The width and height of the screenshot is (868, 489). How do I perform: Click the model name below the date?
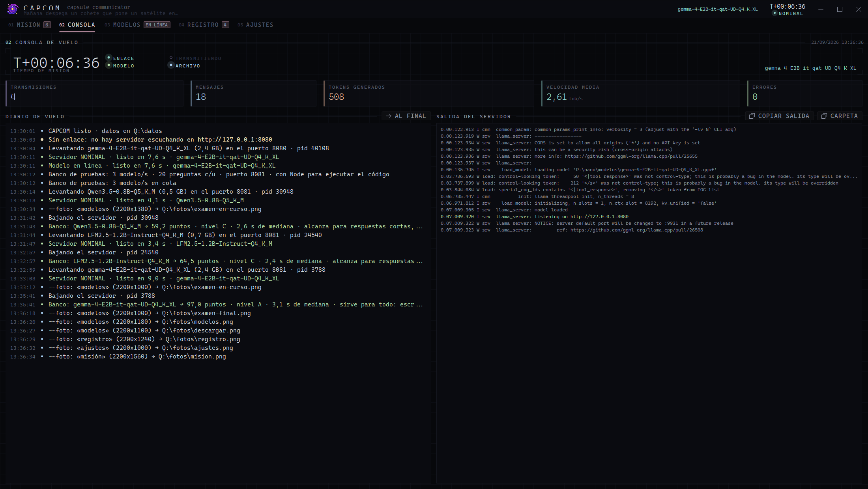click(x=810, y=68)
